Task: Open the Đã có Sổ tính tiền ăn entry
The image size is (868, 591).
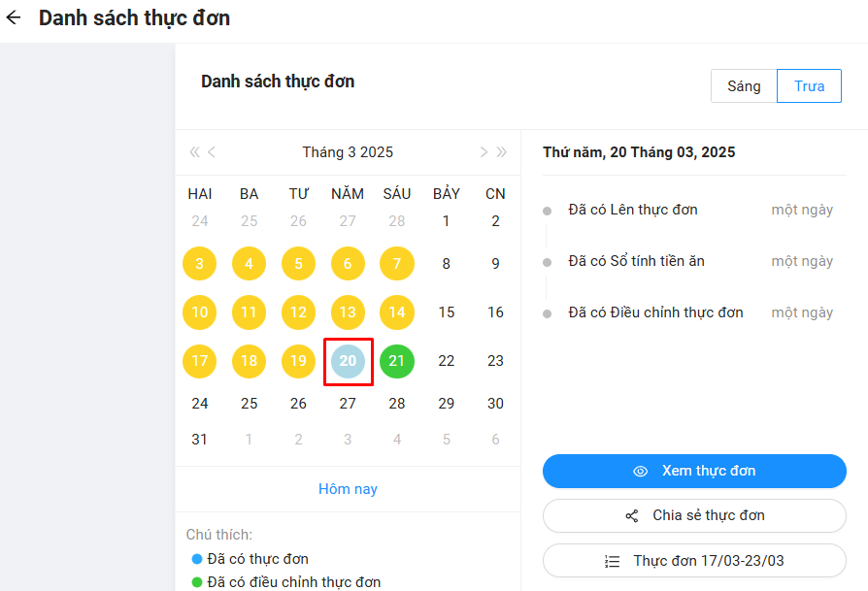Action: [x=636, y=261]
